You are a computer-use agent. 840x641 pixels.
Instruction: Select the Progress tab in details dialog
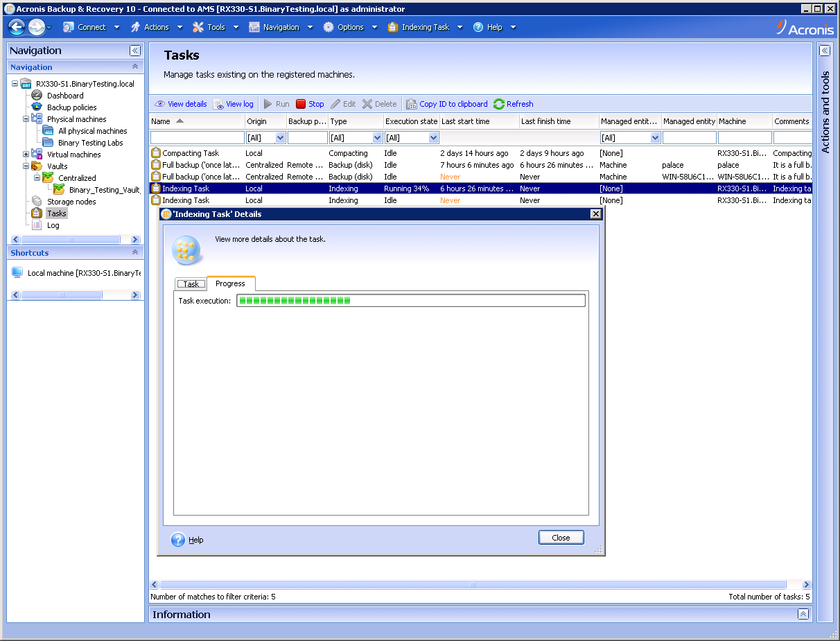[x=230, y=283]
